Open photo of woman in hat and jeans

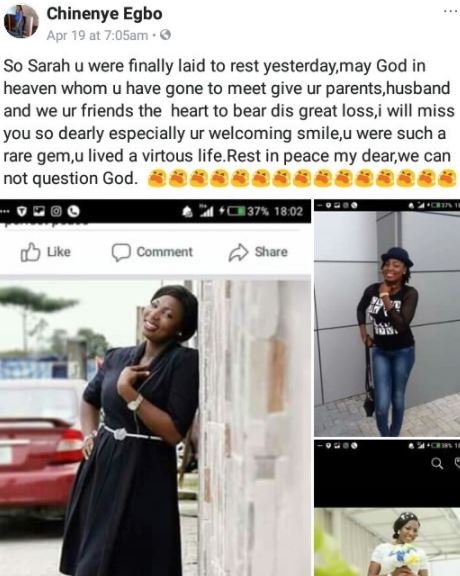click(x=387, y=324)
